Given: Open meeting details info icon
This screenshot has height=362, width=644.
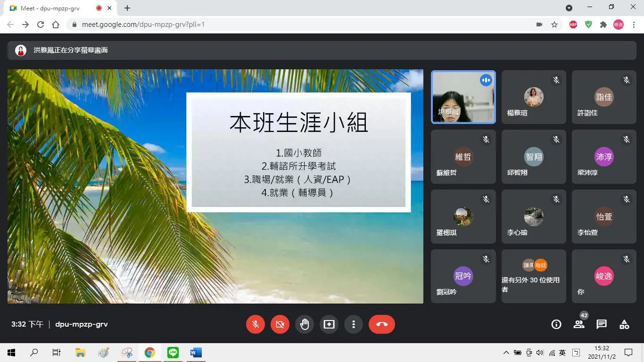Looking at the screenshot, I should pos(556,324).
